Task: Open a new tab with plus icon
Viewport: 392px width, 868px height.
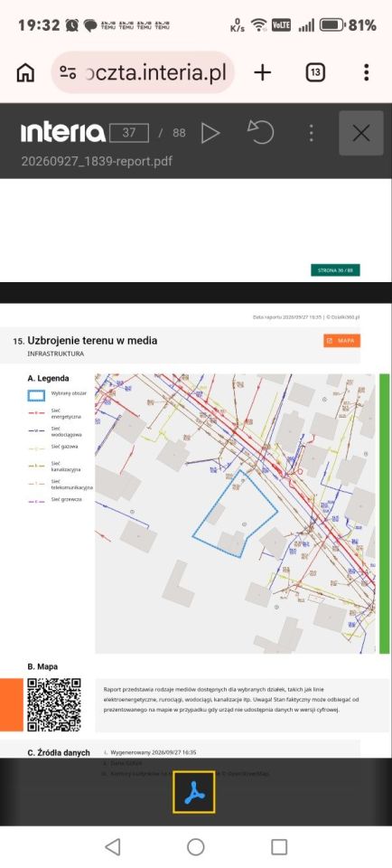Action: pos(263,72)
